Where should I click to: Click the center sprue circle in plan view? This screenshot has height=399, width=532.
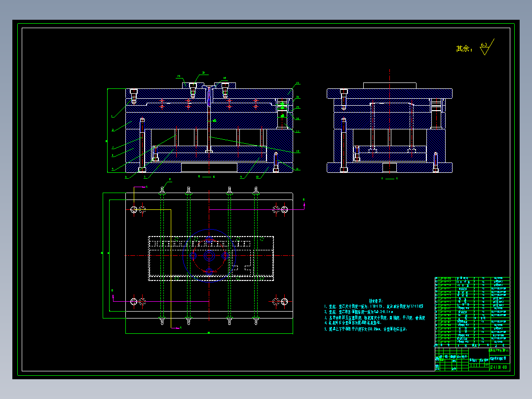[209, 255]
